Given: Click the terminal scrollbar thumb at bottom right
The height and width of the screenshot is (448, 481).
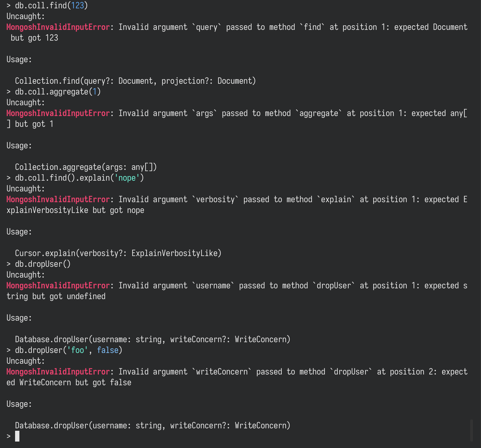Looking at the screenshot, I should point(472,430).
